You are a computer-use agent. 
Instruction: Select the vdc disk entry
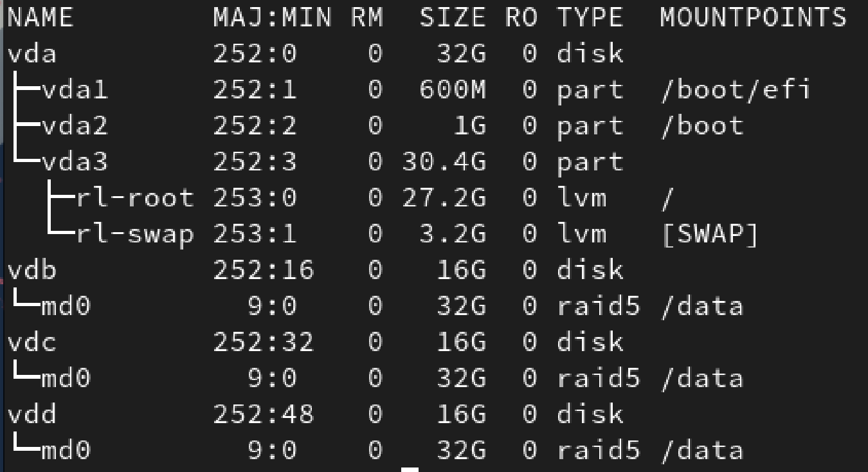32,342
